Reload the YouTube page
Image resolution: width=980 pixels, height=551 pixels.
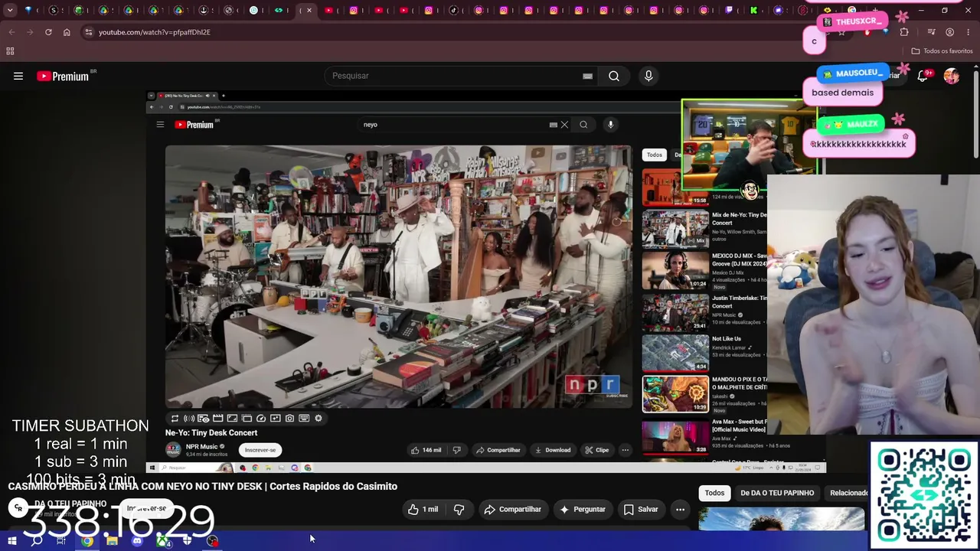coord(48,32)
